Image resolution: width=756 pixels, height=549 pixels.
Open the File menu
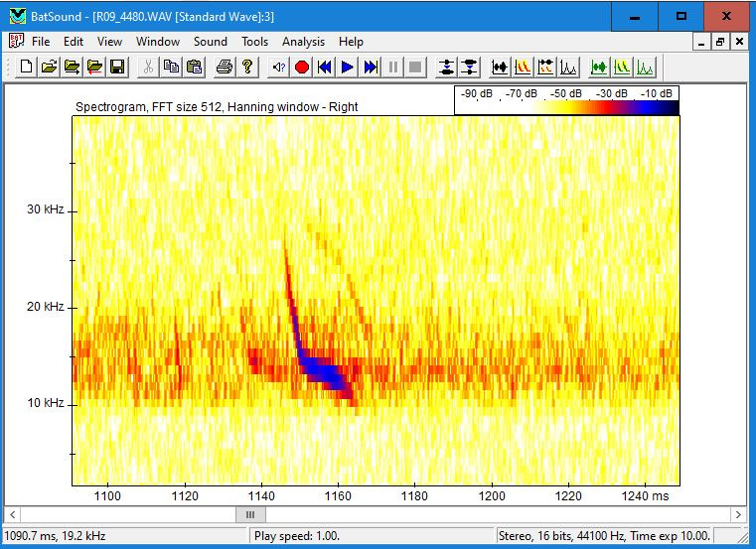[x=41, y=42]
